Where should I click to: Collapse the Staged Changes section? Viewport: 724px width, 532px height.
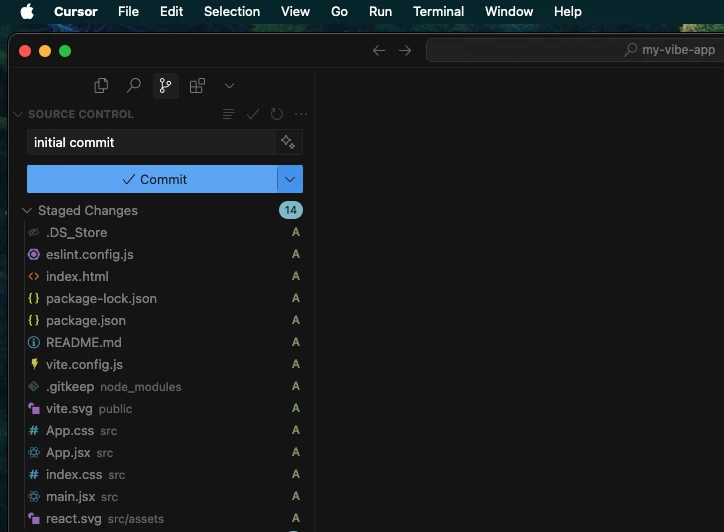(27, 211)
